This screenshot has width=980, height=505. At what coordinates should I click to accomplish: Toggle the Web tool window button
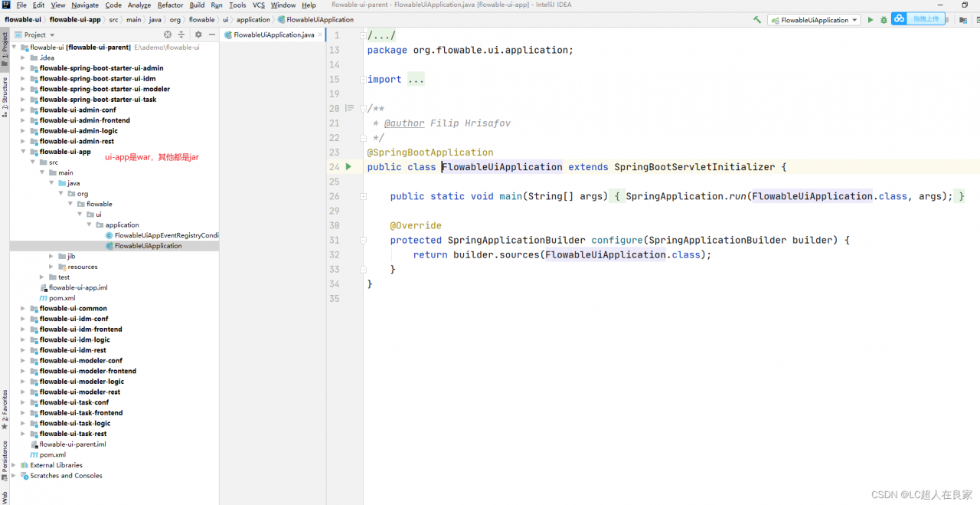pyautogui.click(x=5, y=497)
